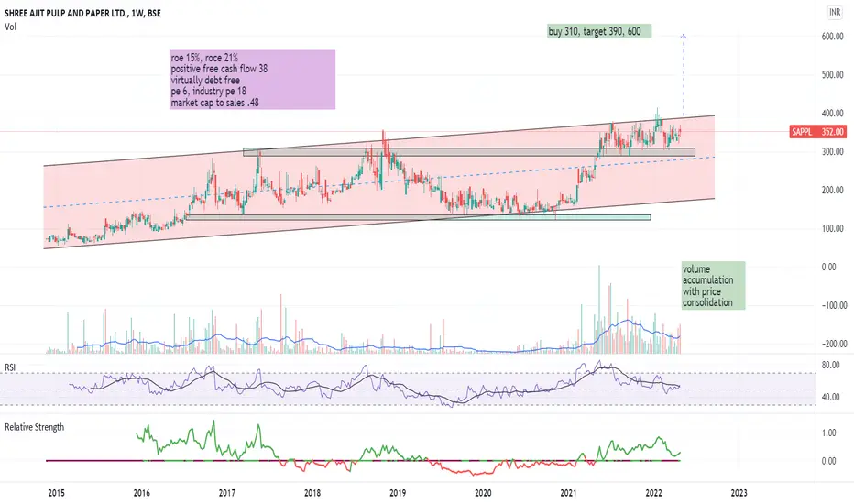
Task: Click the 200.00 price axis label
Action: click(832, 191)
